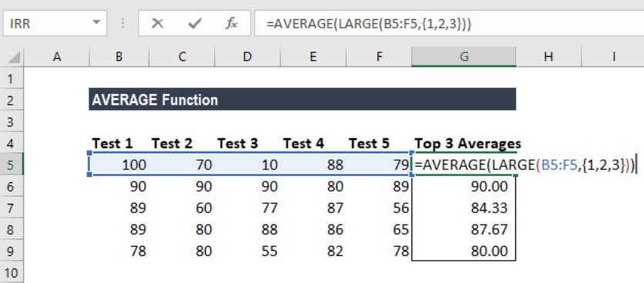This screenshot has width=644, height=283.
Task: Select column D header
Action: point(247,57)
